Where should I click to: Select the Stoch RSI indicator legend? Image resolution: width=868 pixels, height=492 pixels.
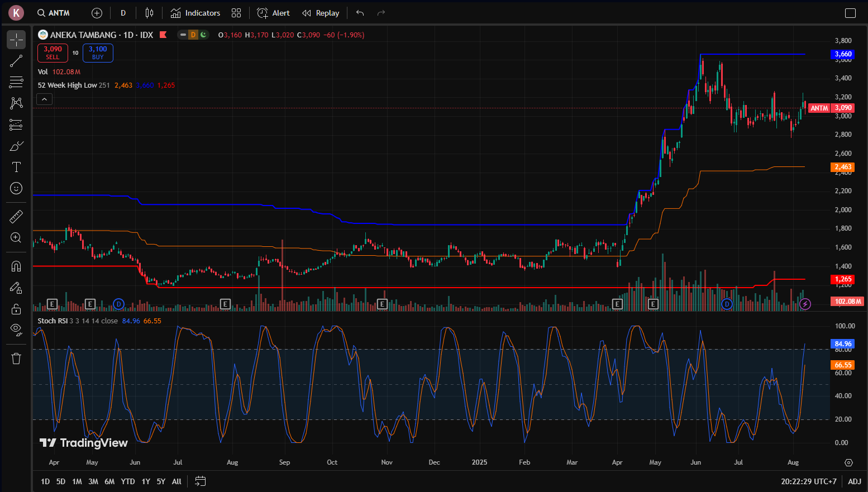[53, 321]
